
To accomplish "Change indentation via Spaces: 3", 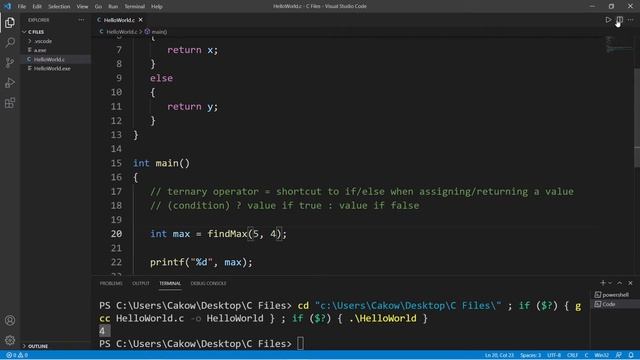I will point(531,355).
